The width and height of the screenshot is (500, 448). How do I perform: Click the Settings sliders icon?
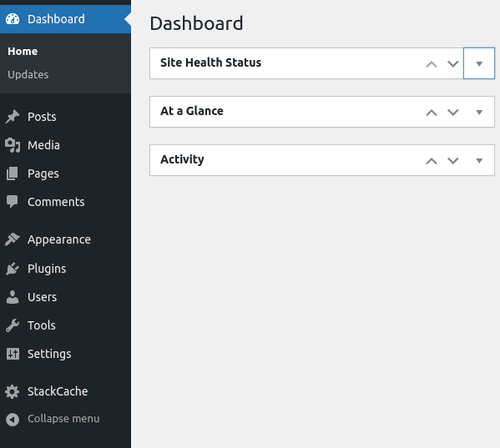[13, 354]
